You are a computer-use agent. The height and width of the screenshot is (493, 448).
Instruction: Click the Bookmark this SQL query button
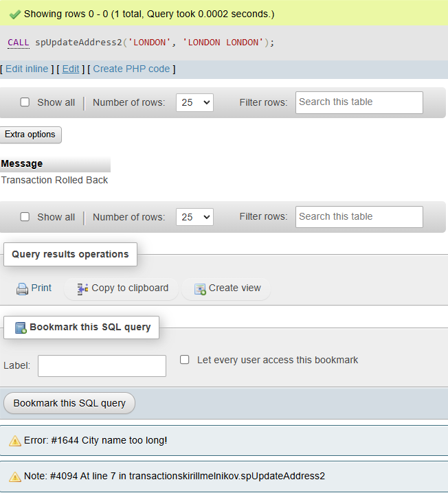click(69, 403)
